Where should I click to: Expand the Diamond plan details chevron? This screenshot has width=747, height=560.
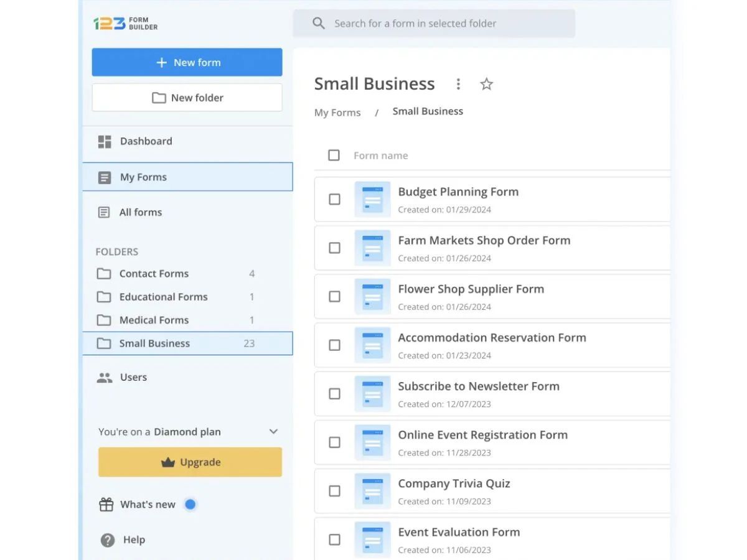pos(273,432)
